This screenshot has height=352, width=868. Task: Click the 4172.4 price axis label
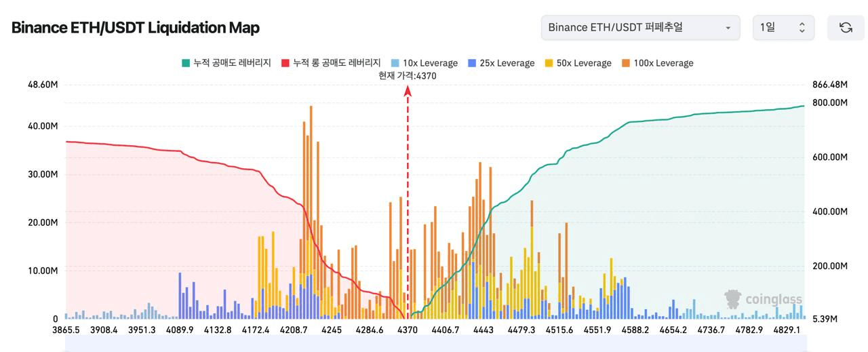point(256,330)
